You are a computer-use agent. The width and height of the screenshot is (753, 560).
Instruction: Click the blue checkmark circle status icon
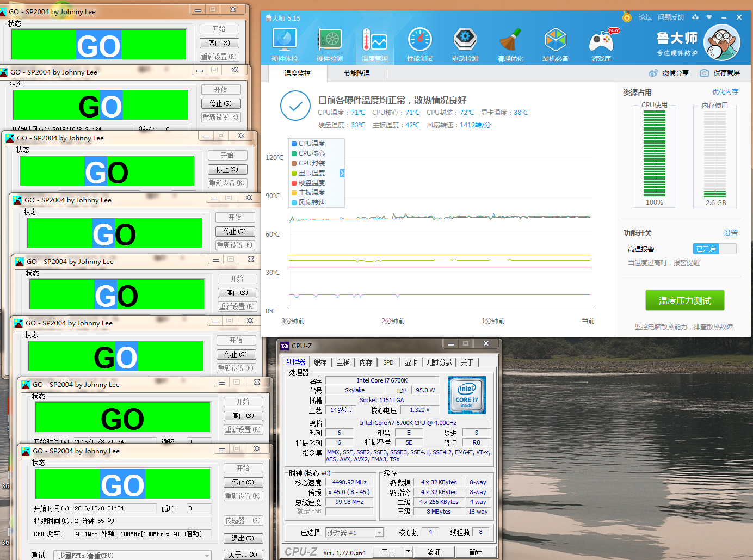point(295,106)
